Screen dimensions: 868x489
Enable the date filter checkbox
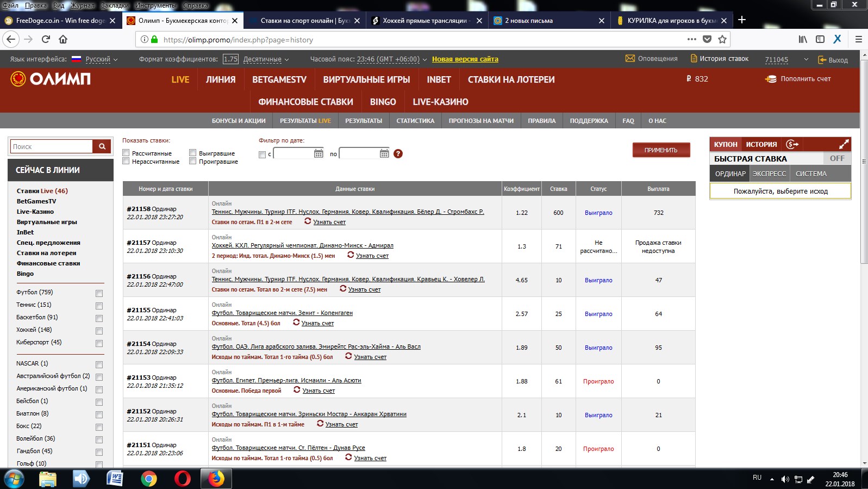(263, 154)
